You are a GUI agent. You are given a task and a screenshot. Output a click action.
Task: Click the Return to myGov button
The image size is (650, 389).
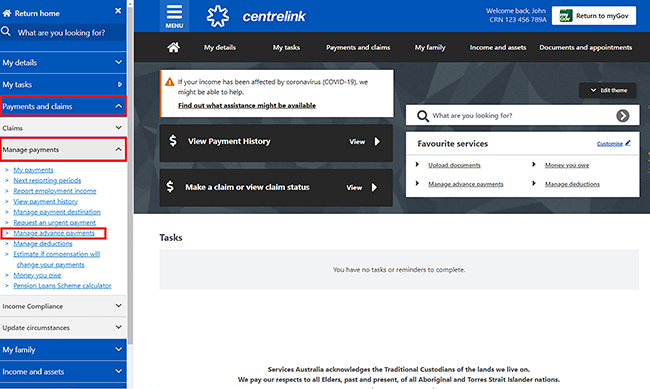point(594,16)
